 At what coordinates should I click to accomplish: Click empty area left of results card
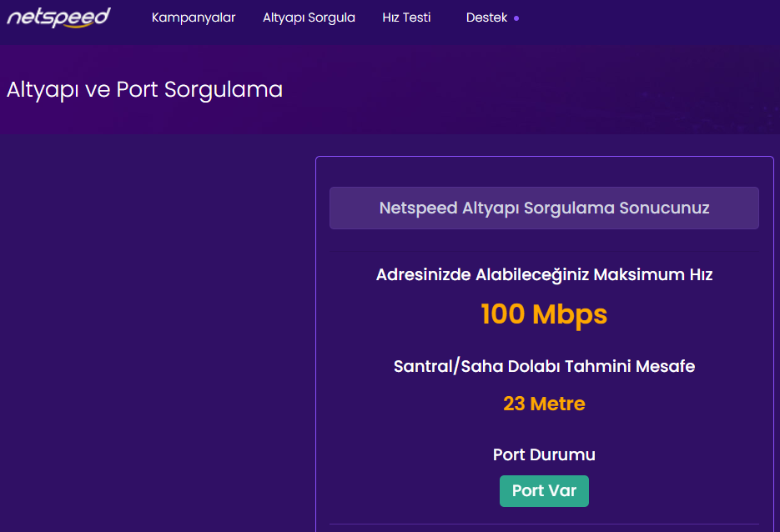pos(157,334)
